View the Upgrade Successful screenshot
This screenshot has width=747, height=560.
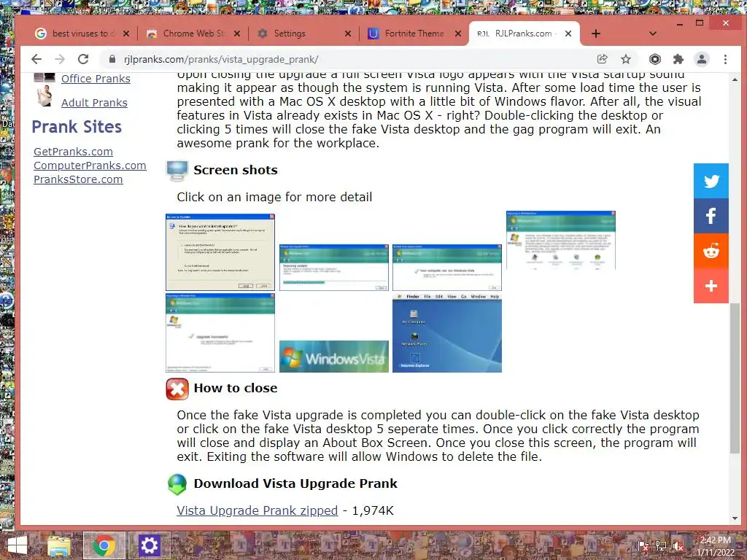point(220,332)
